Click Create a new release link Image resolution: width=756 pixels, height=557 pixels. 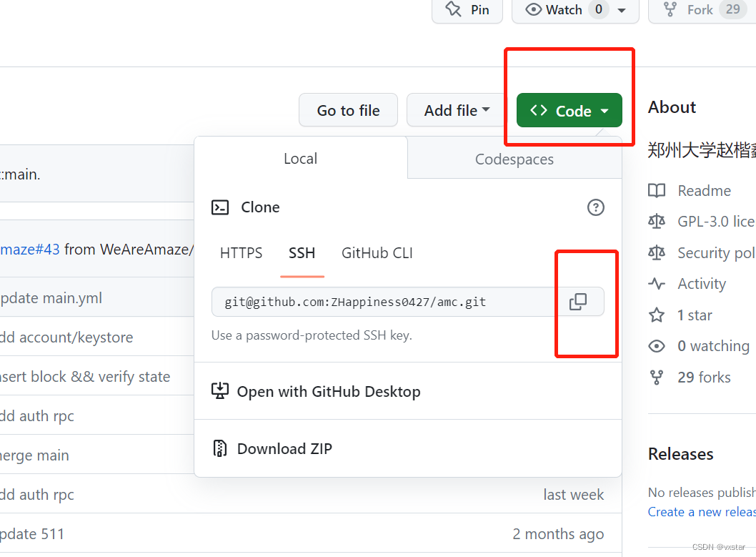[702, 512]
